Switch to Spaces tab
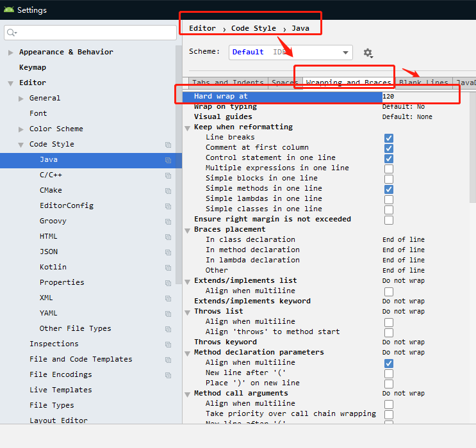Image resolution: width=476 pixels, height=448 pixels. point(284,83)
